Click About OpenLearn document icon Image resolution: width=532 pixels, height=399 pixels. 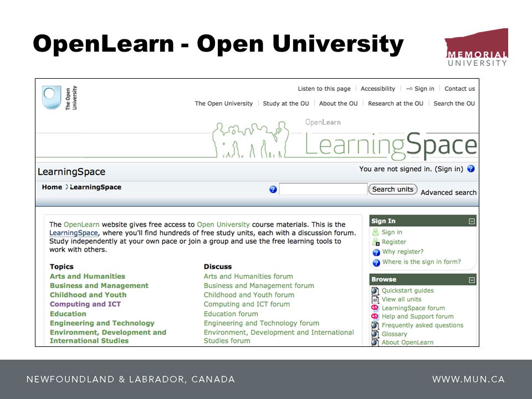click(375, 342)
